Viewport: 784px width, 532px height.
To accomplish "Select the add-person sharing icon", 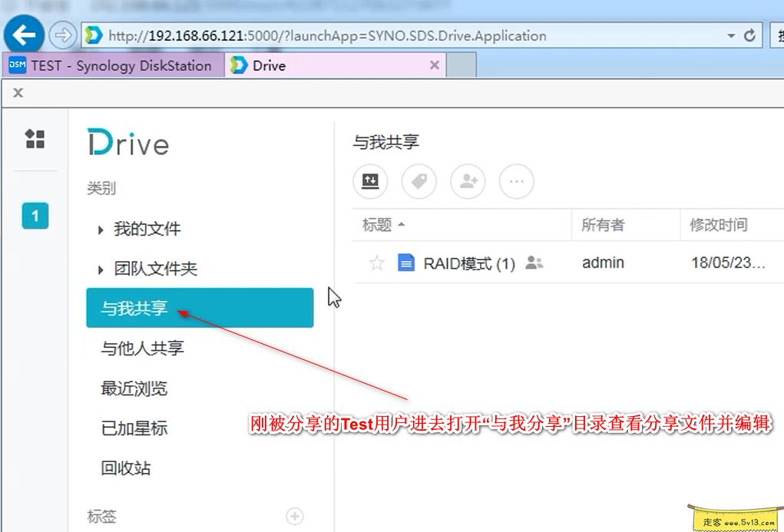I will (x=468, y=181).
